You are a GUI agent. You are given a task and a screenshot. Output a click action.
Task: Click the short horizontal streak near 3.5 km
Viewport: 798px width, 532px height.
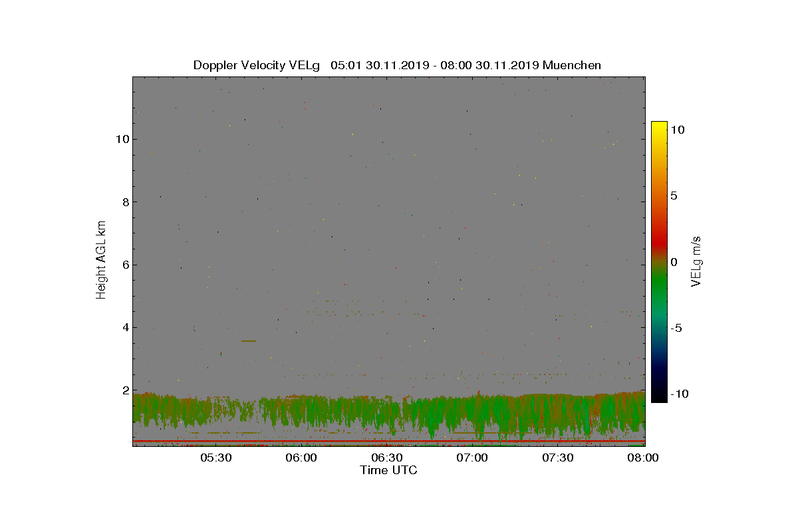pyautogui.click(x=249, y=341)
